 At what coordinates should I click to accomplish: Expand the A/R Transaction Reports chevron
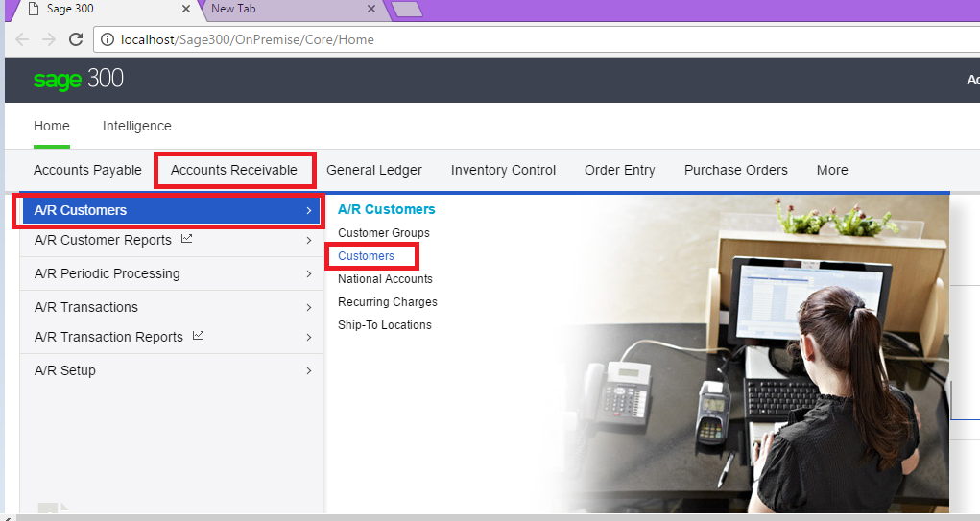pyautogui.click(x=309, y=338)
